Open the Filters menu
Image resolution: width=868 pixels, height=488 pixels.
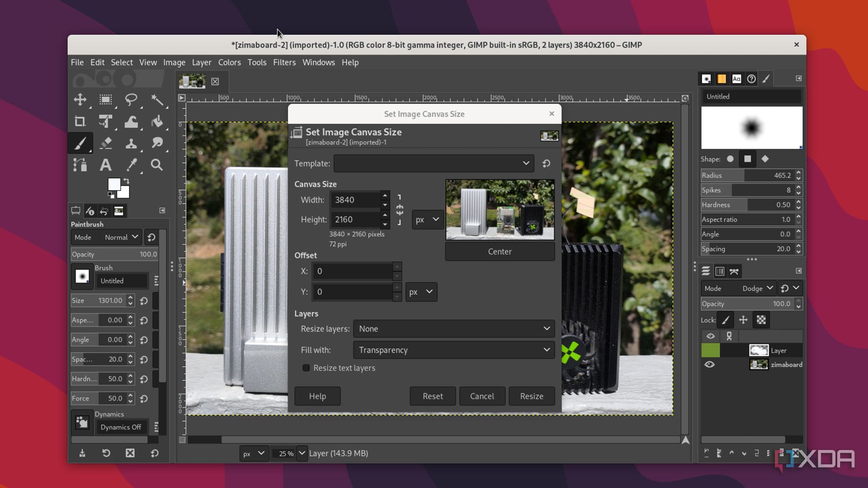[x=284, y=62]
